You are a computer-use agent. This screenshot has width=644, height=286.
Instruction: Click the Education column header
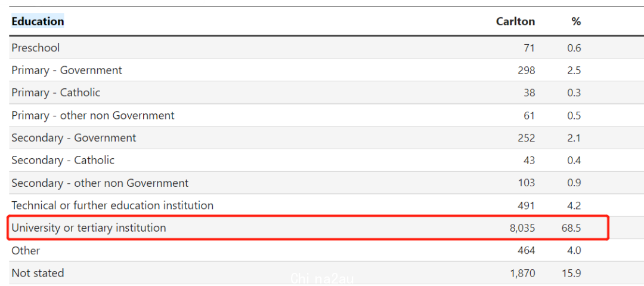tap(38, 21)
